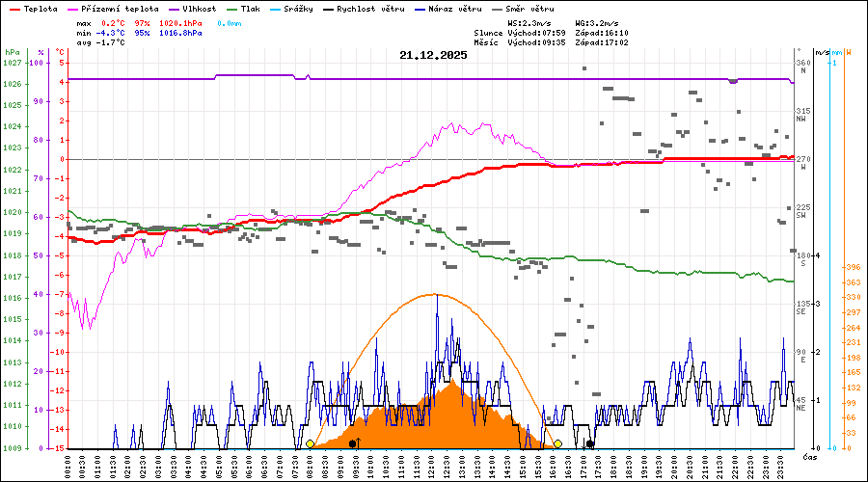Click the yellow sunrise marker circle
The width and height of the screenshot is (868, 482).
[x=310, y=443]
